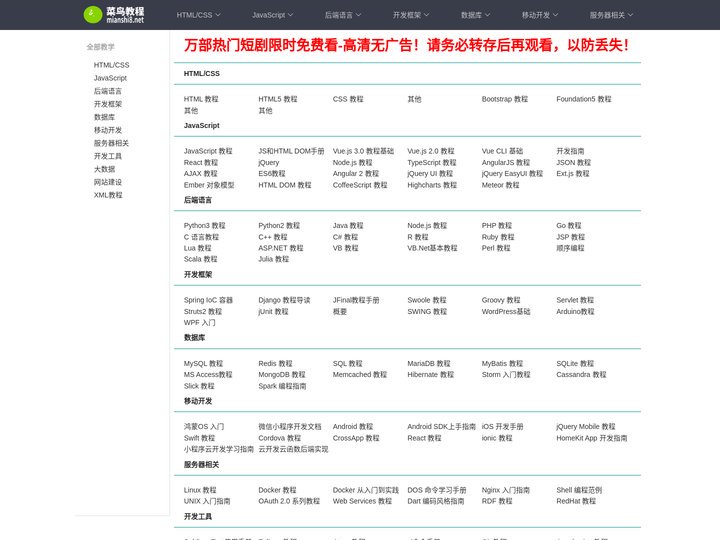
Task: Select 服务器相关 in the left sidebar
Action: (x=111, y=143)
